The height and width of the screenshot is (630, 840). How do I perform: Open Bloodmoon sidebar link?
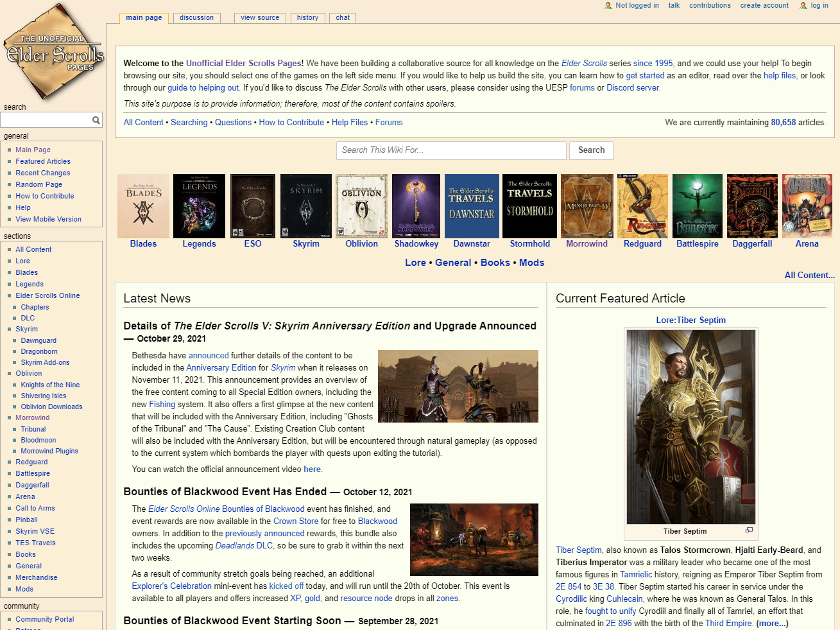[x=39, y=441]
